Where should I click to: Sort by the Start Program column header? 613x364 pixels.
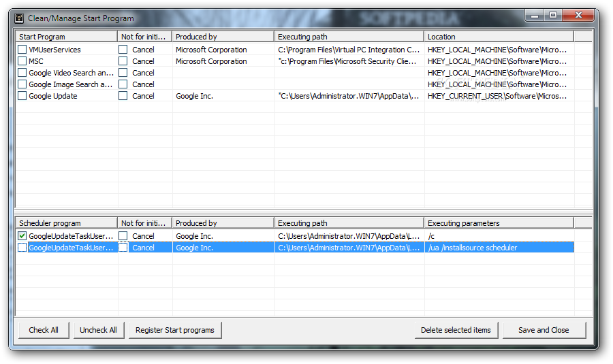[67, 37]
